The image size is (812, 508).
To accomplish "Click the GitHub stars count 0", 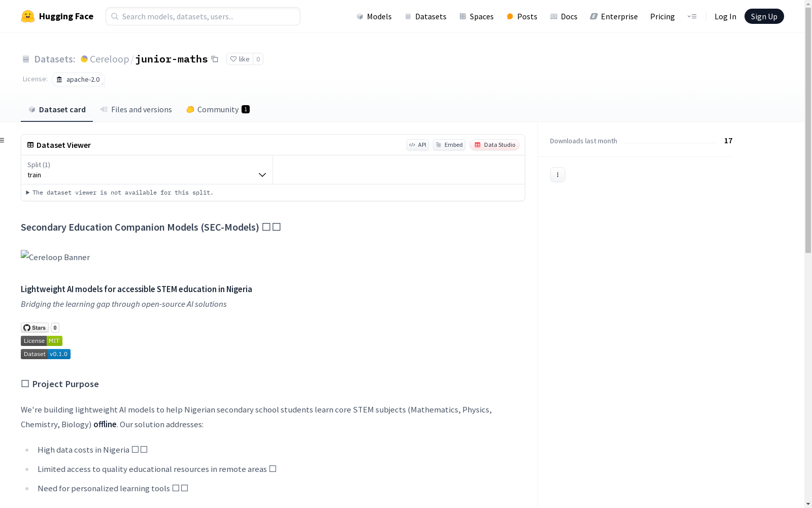I will [x=55, y=328].
